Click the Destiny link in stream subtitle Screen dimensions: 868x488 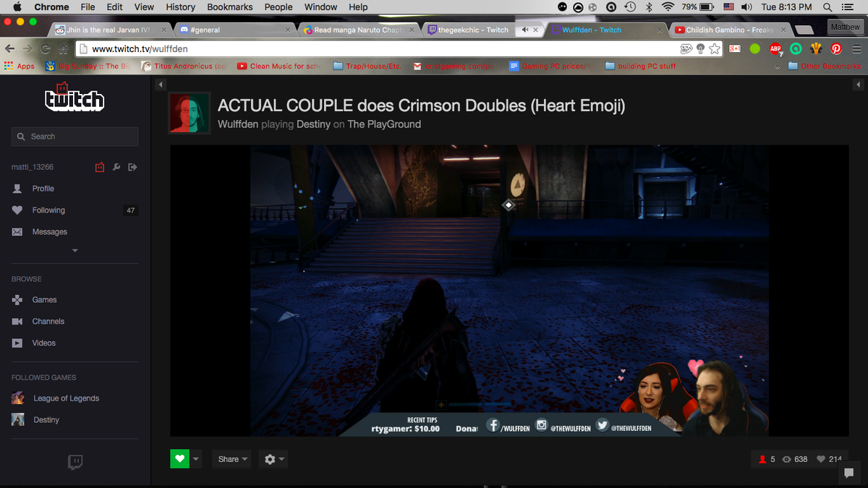[x=313, y=124]
